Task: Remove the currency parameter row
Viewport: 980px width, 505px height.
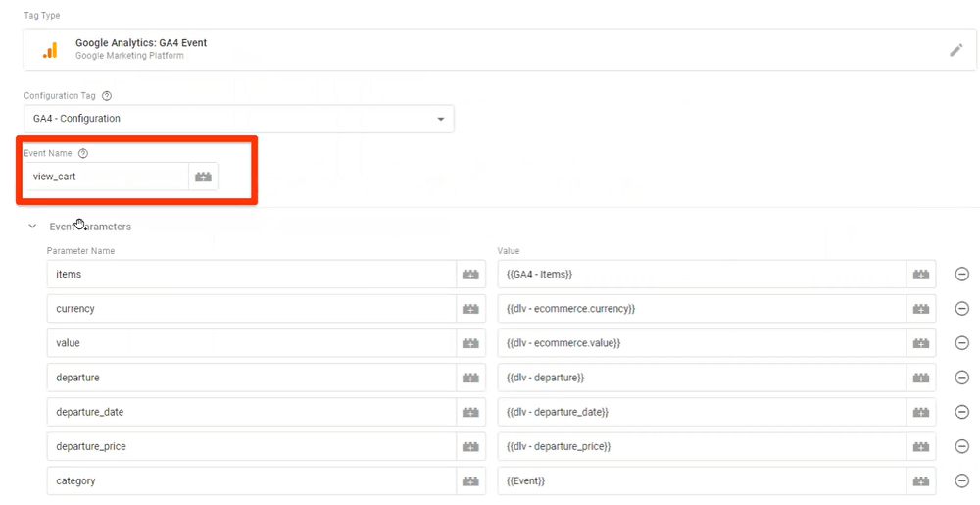Action: 962,309
